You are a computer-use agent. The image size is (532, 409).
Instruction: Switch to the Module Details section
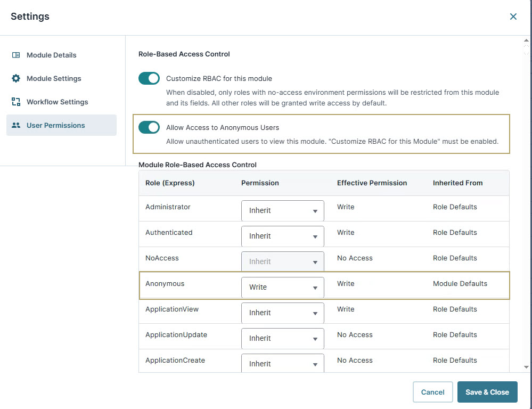(51, 55)
